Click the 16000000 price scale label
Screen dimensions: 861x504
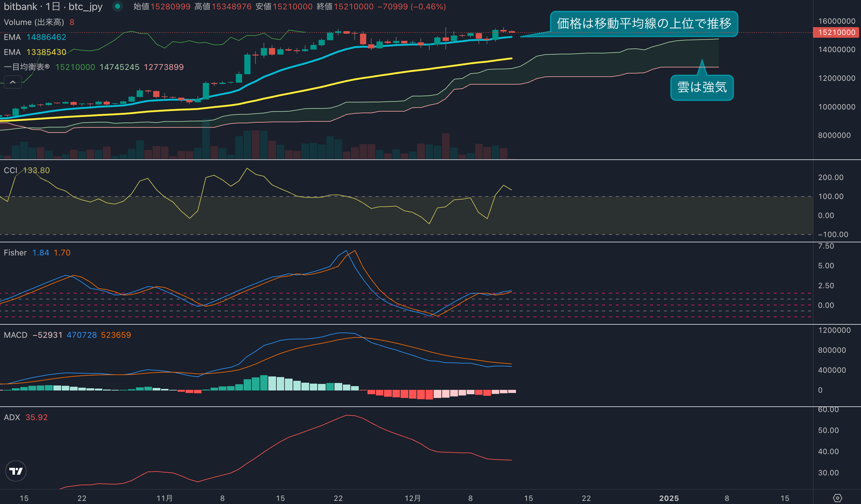tap(836, 21)
